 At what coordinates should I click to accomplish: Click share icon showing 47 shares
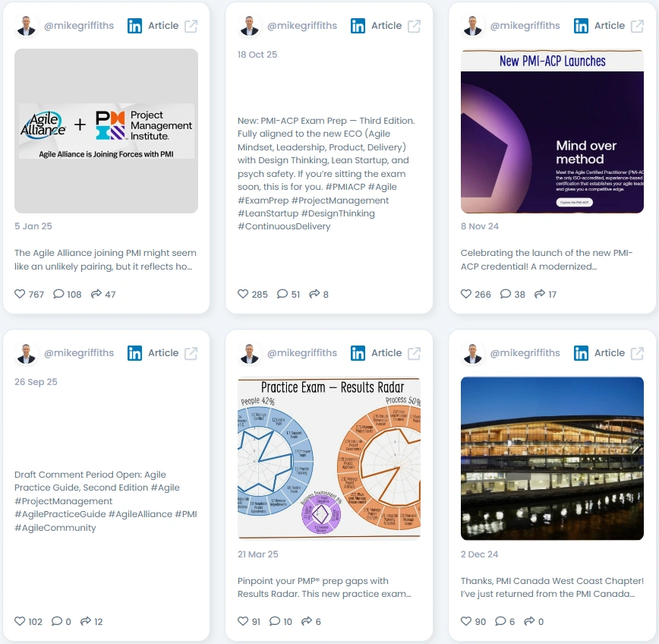96,294
